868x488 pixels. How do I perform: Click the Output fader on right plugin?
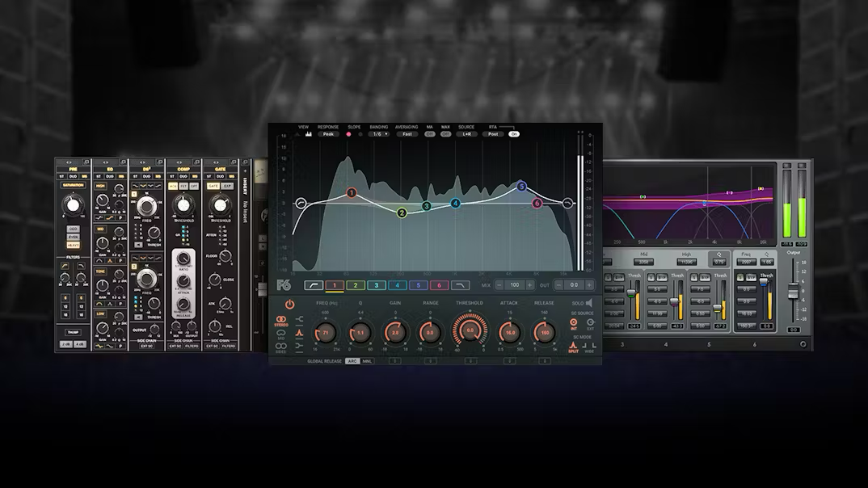[794, 292]
